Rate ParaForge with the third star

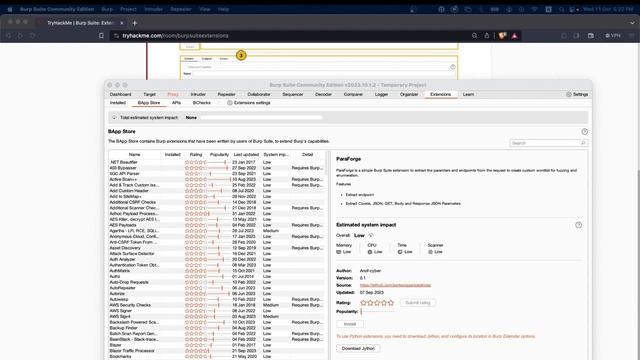coord(377,303)
